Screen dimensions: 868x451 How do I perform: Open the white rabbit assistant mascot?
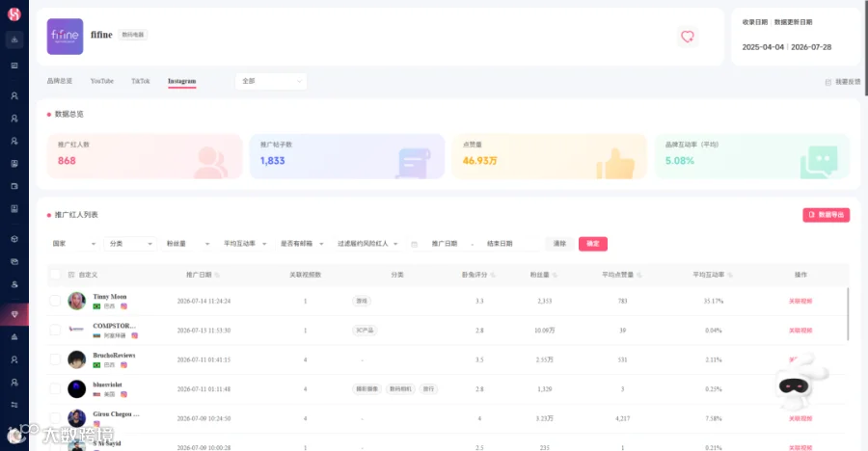pyautogui.click(x=798, y=385)
